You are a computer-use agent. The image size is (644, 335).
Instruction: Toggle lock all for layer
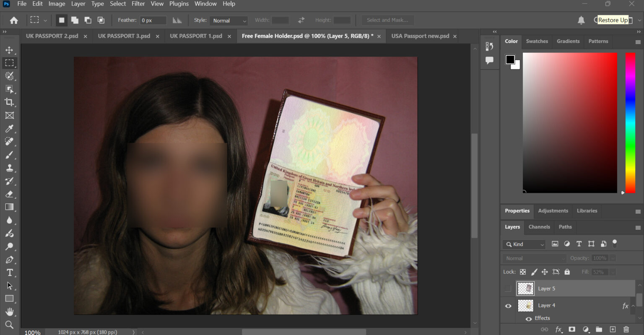pos(567,272)
